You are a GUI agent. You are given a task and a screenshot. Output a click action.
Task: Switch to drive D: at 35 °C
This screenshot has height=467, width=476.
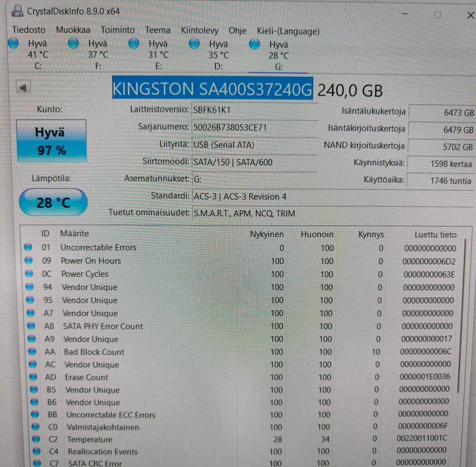tap(218, 55)
